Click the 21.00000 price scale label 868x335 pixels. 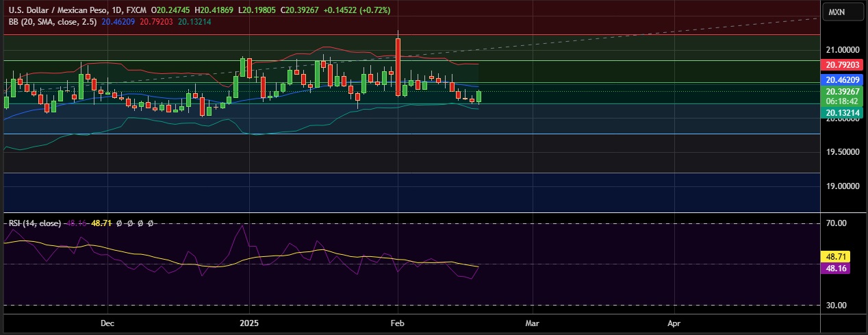[842, 50]
